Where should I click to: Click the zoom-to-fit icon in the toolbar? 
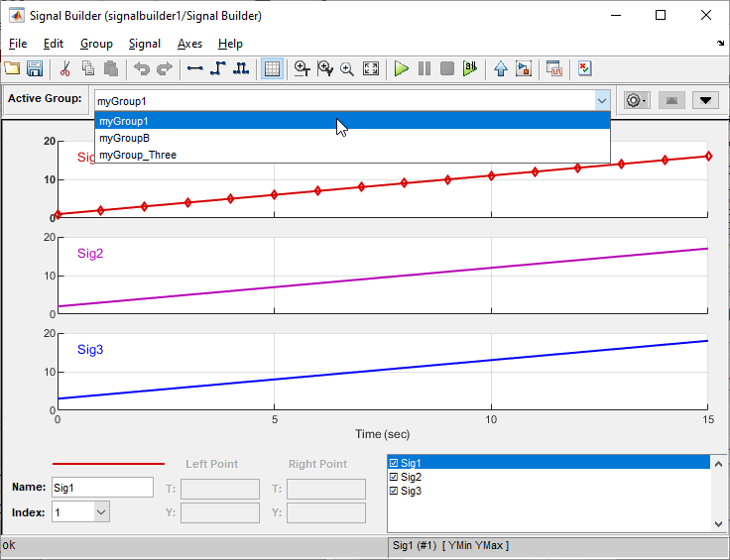(x=371, y=68)
